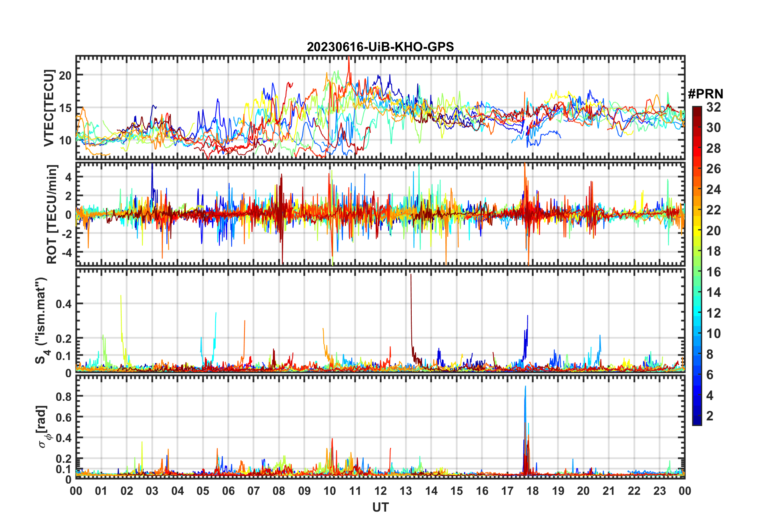The image size is (761, 532).
Task: Select the "VTEC[TECU]" y-axis label
Action: click(49, 108)
